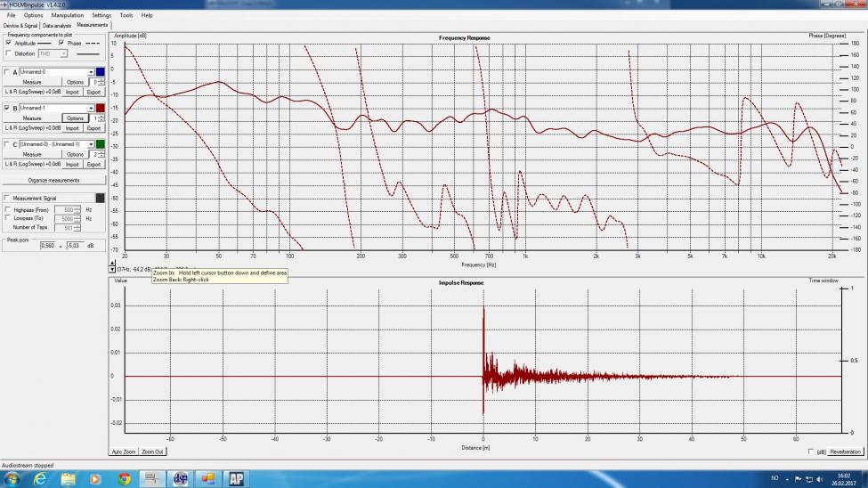
Task: Open the AP application taskbar icon
Action: (x=237, y=478)
